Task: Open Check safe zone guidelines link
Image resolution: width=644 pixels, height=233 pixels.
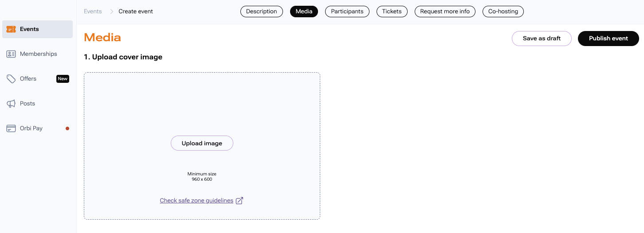Action: pos(196,201)
